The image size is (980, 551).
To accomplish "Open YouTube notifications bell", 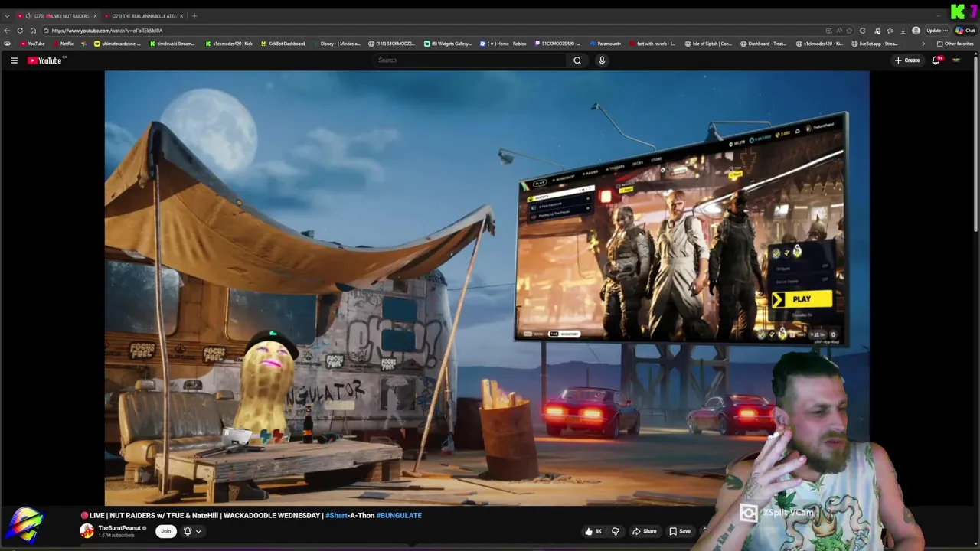I will click(936, 60).
